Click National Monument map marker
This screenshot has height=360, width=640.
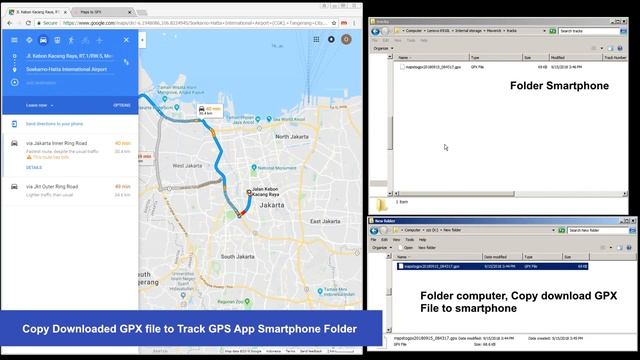point(254,167)
